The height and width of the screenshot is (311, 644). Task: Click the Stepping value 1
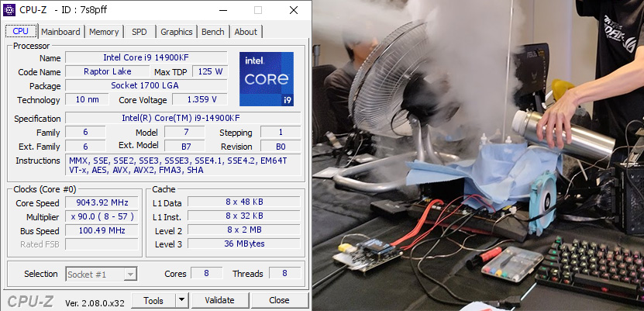click(281, 133)
